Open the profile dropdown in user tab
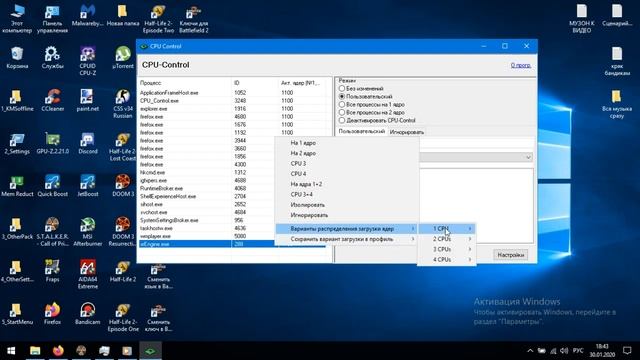This screenshot has width=640, height=360. pos(528,157)
